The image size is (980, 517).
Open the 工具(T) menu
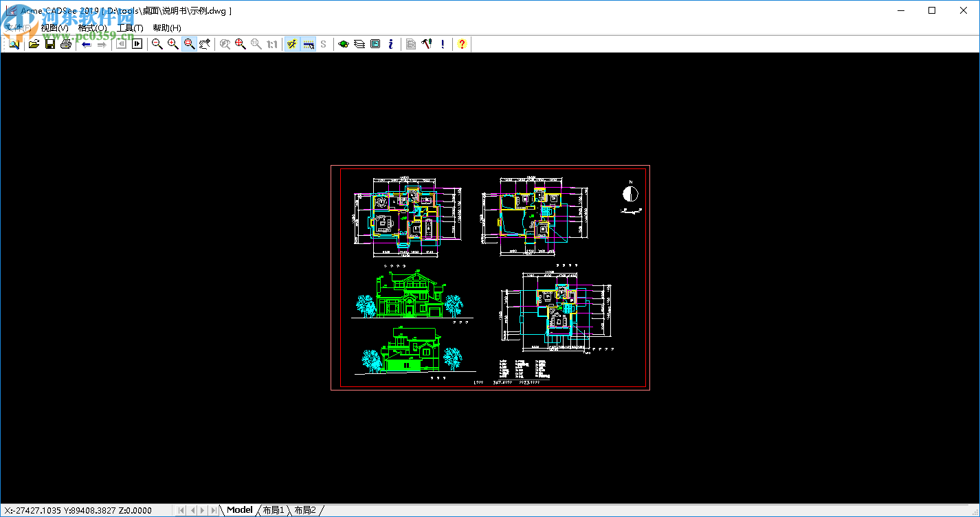click(x=130, y=28)
